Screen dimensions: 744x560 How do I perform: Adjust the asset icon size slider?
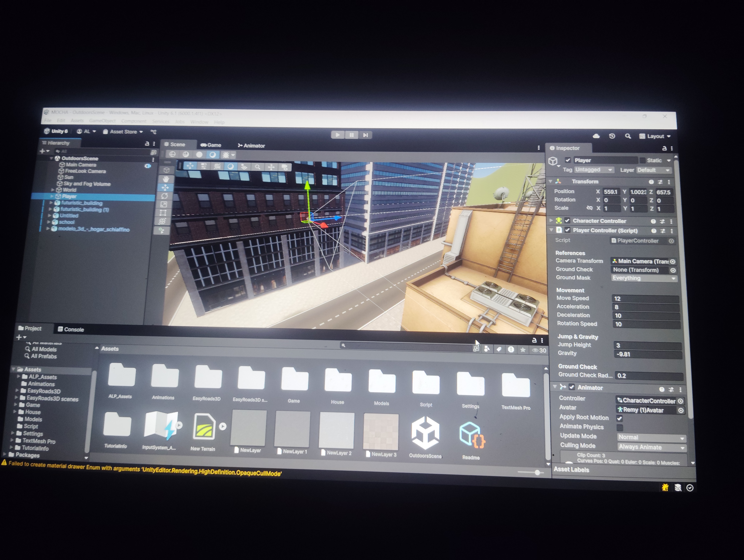pos(537,473)
